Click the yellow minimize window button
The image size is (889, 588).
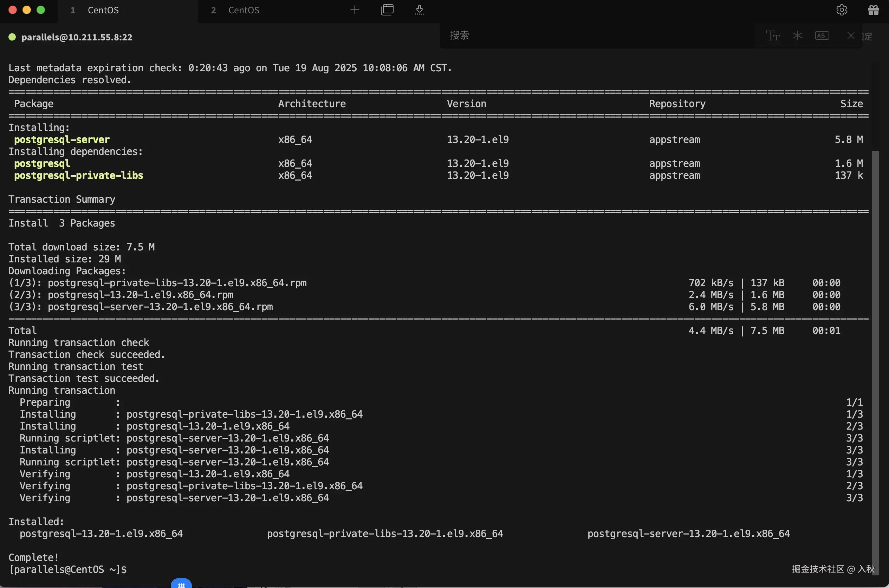coord(27,10)
